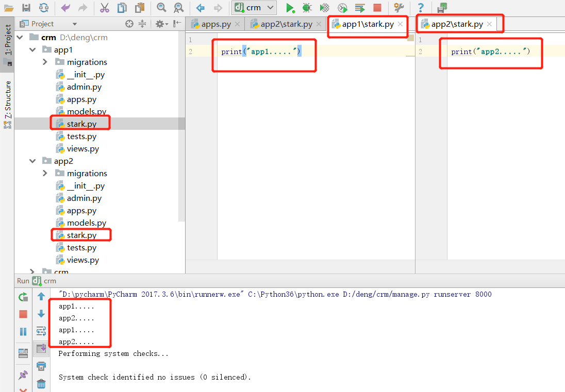565x392 pixels.
Task: Pause output in the Run panel
Action: tap(23, 332)
